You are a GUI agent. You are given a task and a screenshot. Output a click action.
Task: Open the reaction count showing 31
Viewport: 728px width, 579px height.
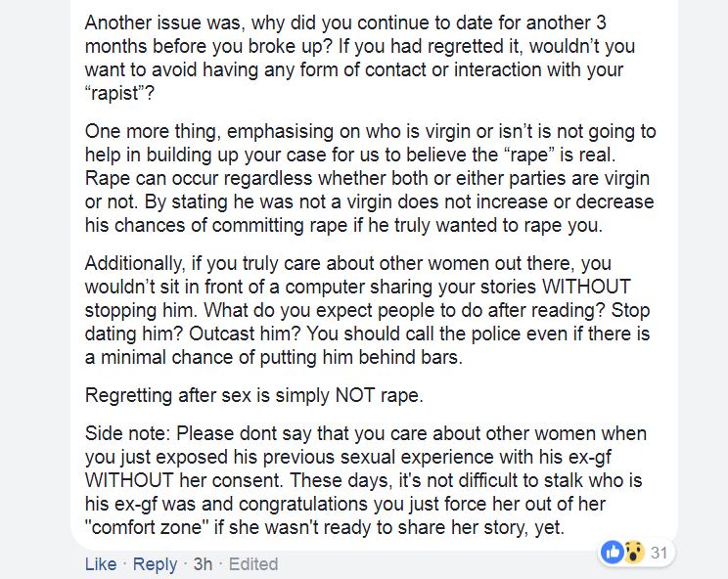click(x=659, y=553)
